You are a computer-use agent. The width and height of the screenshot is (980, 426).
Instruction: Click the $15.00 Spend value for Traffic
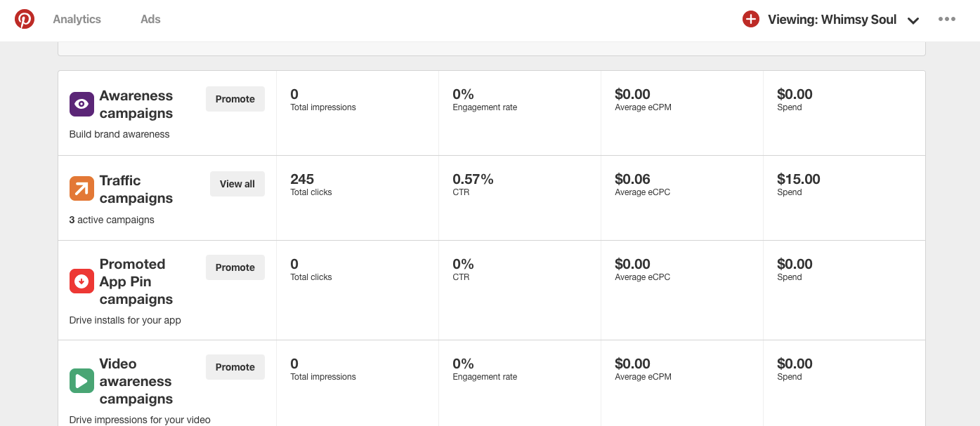[798, 180]
